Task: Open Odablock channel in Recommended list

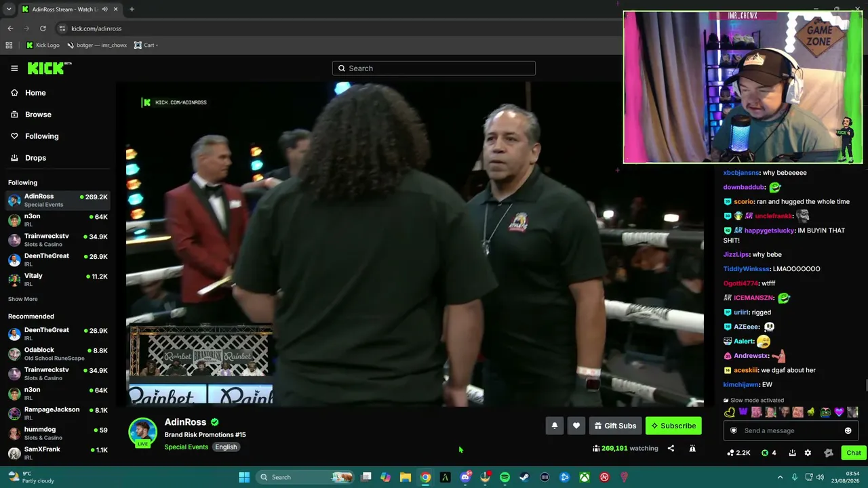Action: [58, 354]
